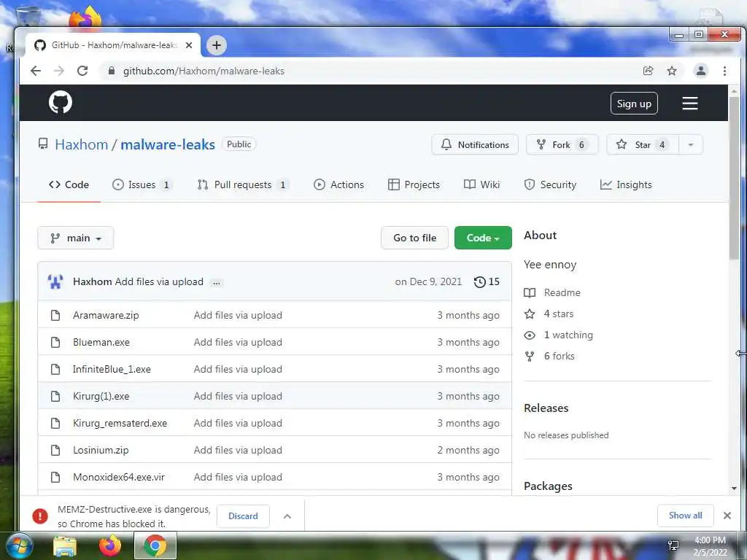Click the padlock site info icon
Screen dimensions: 747x560
[112, 71]
